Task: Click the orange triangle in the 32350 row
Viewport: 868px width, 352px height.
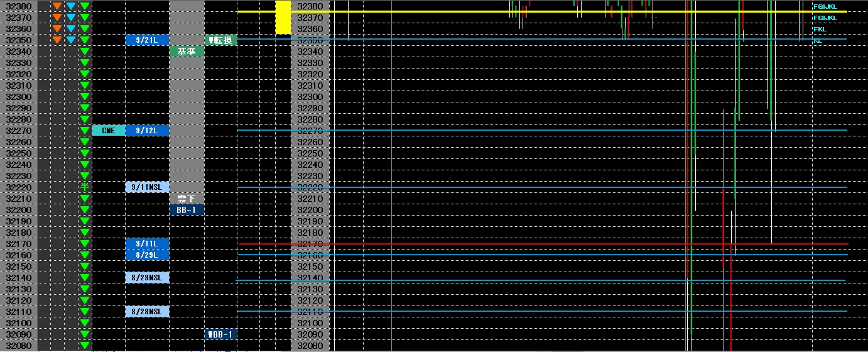Action: tap(57, 40)
